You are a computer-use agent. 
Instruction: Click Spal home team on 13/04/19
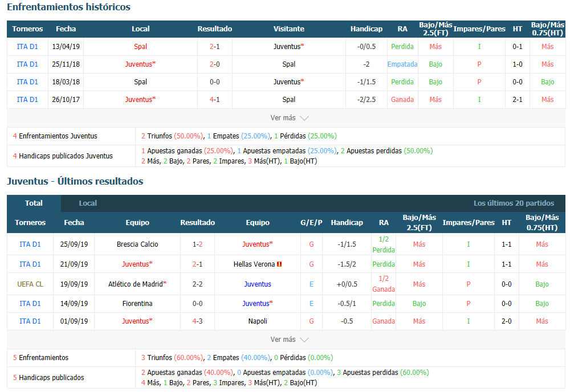tap(140, 47)
